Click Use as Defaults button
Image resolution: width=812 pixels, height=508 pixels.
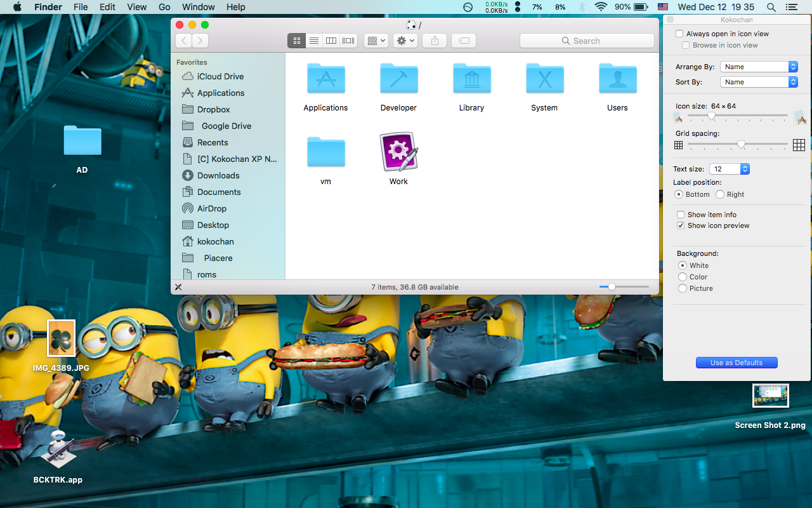click(x=737, y=363)
